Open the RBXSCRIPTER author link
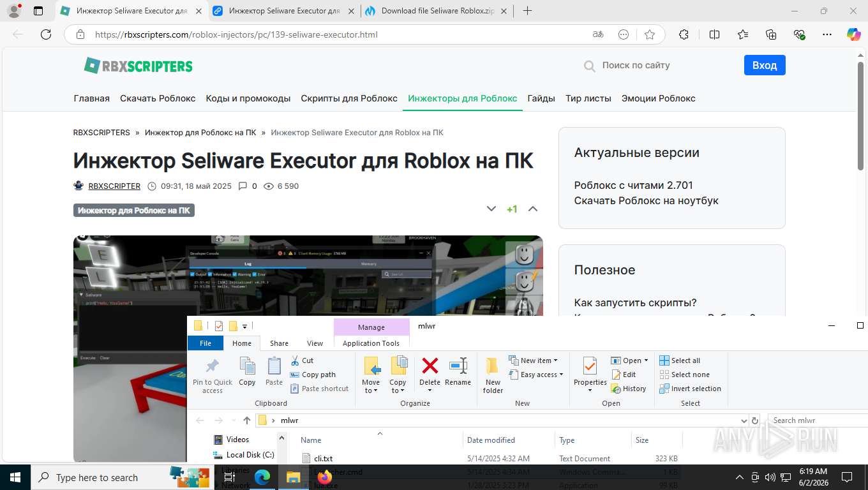This screenshot has height=490, width=868. [x=114, y=186]
